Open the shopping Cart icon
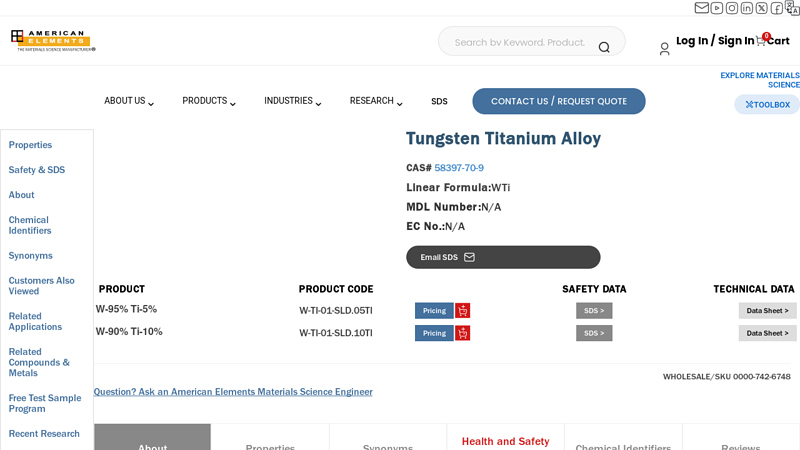Image resolution: width=800 pixels, height=450 pixels. pos(761,40)
